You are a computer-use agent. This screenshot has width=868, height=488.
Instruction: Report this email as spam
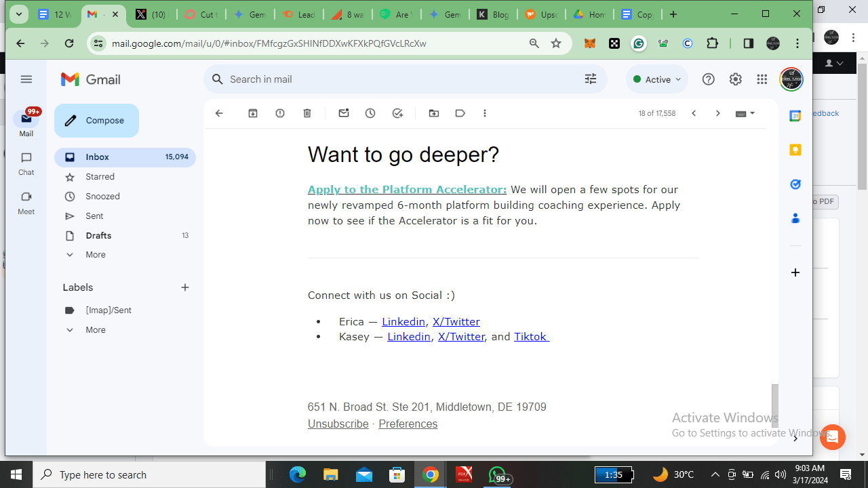click(x=280, y=113)
